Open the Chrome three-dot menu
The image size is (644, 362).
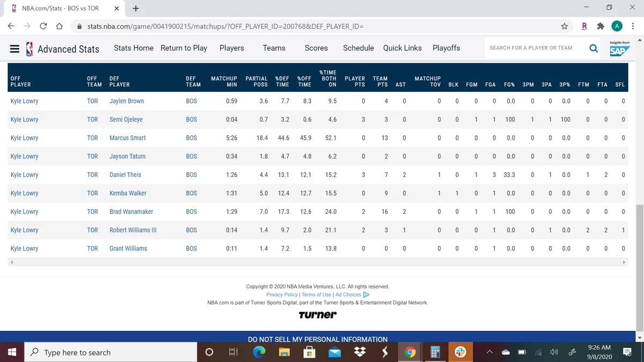(x=633, y=26)
